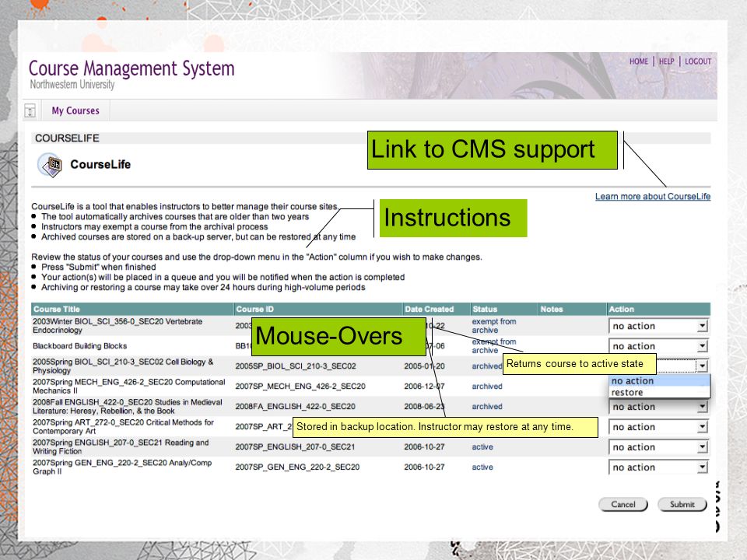Open the Learn more about CourseLife link
This screenshot has width=747, height=560.
coord(653,197)
